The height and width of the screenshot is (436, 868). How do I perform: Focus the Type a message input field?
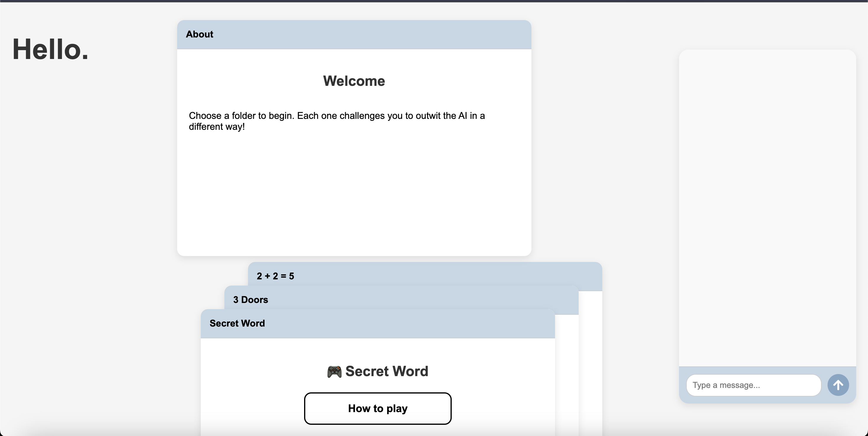[753, 385]
